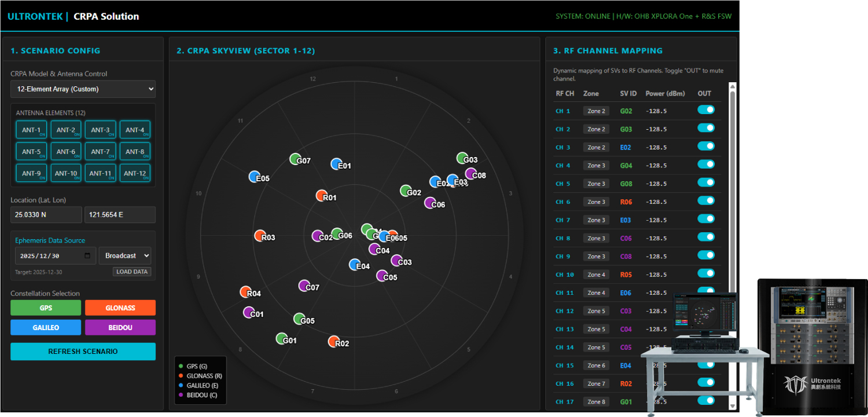Click the R03 GLONASS satellite marker
The image size is (868, 417).
pos(260,236)
